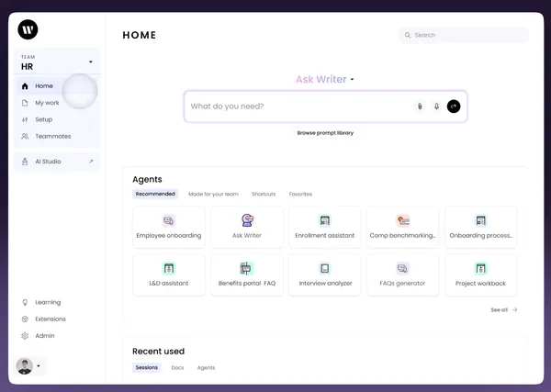Viewport: 551px width, 392px height.
Task: Open the Home page icon
Action: click(x=25, y=86)
